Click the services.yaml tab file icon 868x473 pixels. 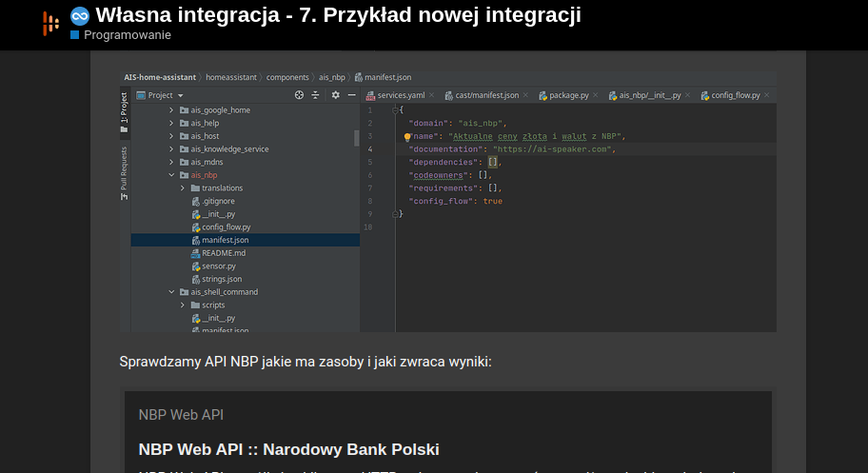coord(370,96)
